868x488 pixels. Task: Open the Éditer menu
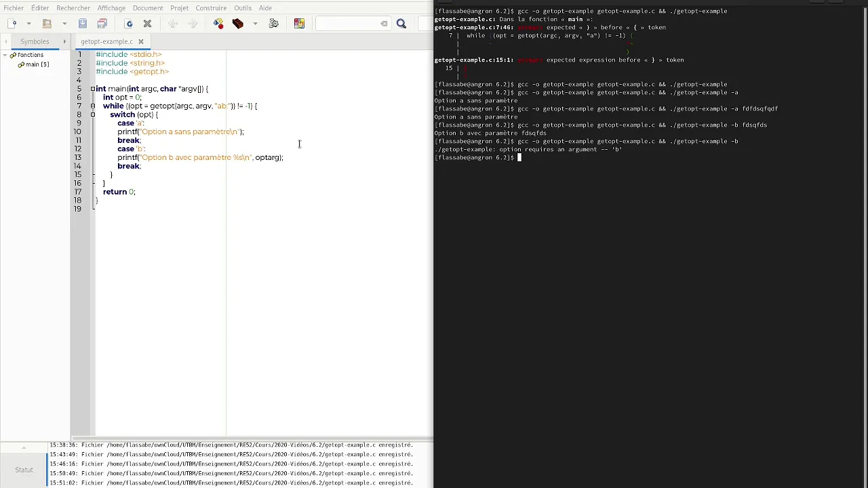tap(40, 8)
